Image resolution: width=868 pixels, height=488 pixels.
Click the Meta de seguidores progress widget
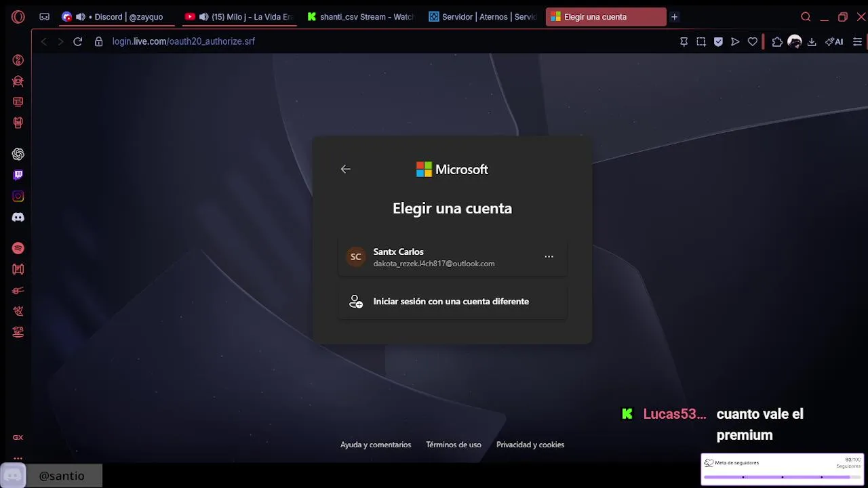pos(783,469)
